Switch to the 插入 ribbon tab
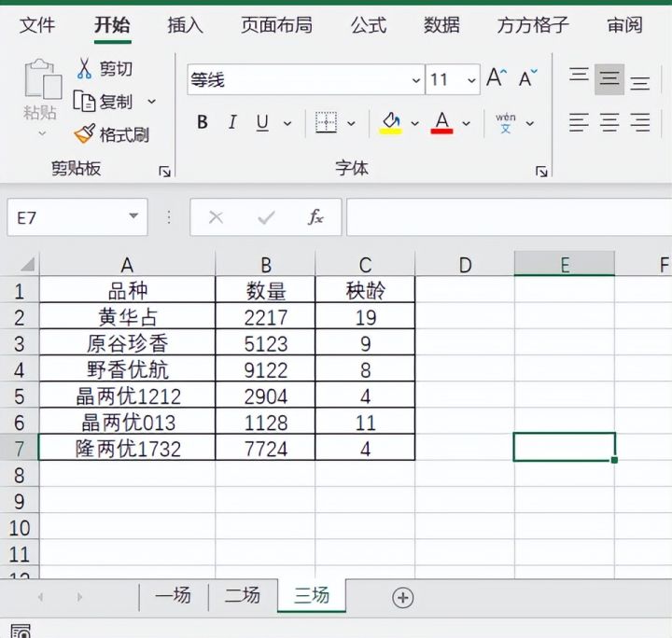Screen dimensions: 672x638 click(x=185, y=24)
